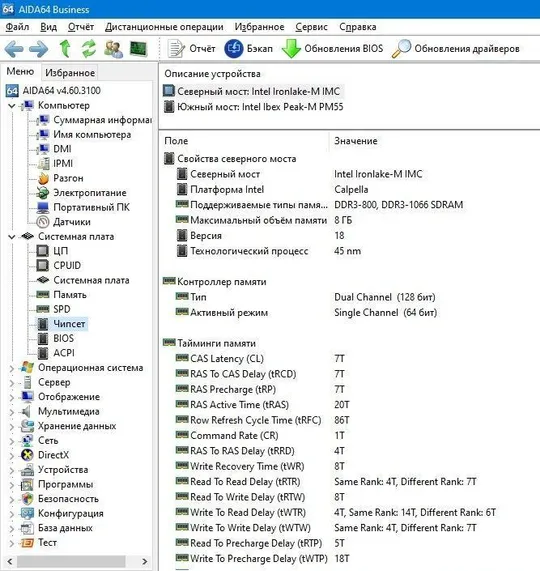Expand the Хранение данных branch

(x=12, y=426)
